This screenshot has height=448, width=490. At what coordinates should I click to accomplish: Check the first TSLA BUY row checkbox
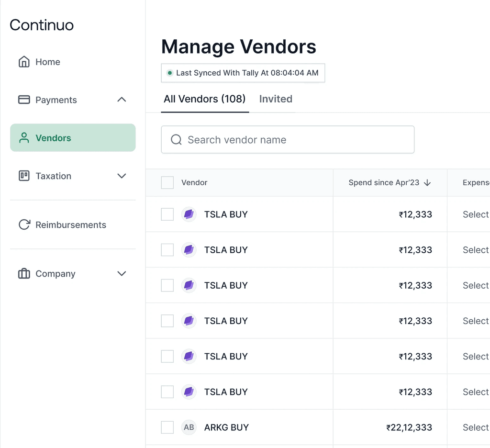[167, 214]
